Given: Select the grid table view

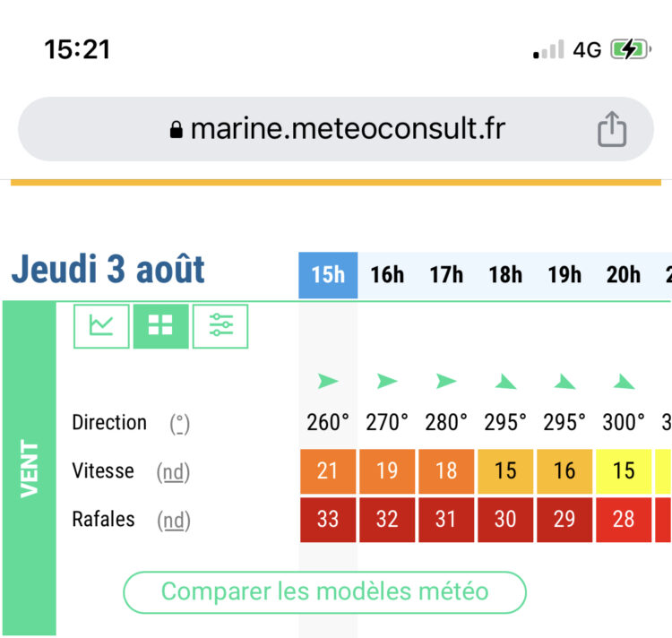Looking at the screenshot, I should pyautogui.click(x=160, y=326).
